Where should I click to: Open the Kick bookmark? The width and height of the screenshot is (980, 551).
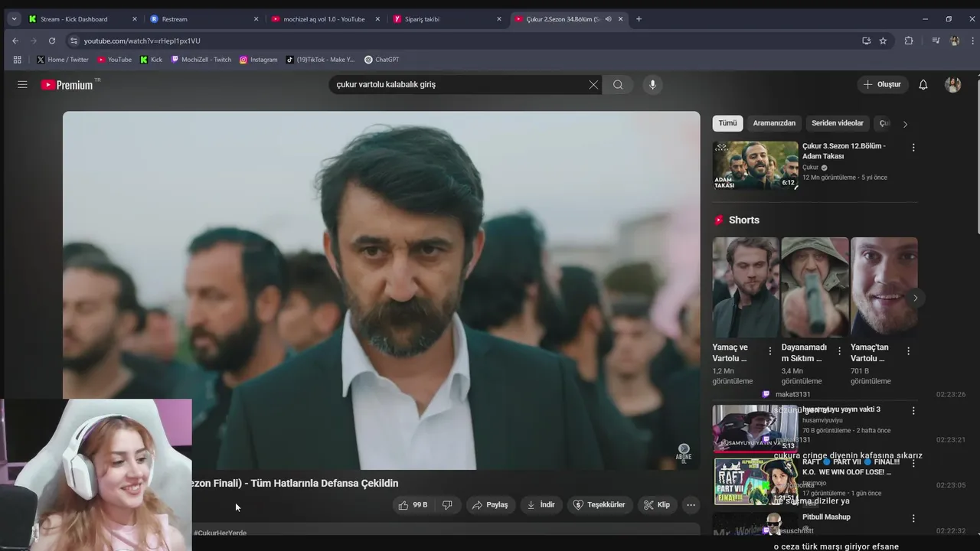151,60
